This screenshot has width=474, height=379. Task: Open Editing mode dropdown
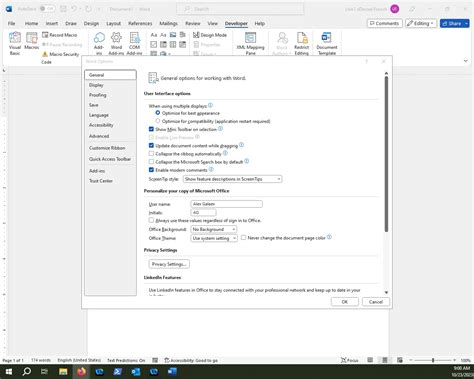[421, 23]
